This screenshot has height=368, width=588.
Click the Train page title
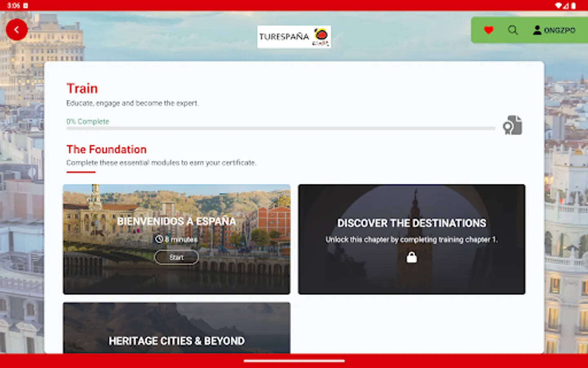coord(82,88)
